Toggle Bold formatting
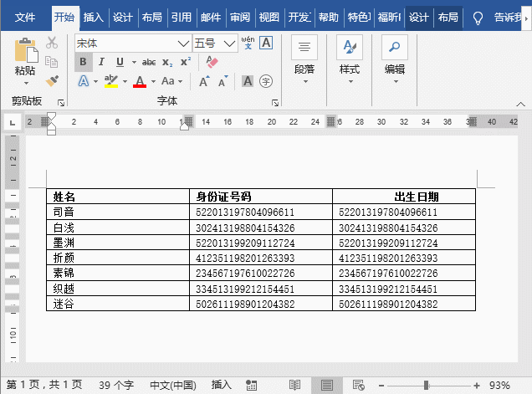 [83, 62]
